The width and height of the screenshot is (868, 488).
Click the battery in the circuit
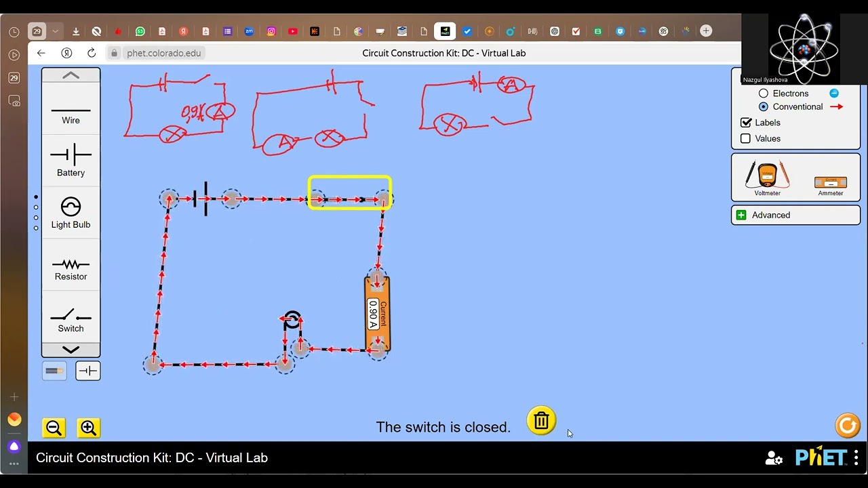[201, 199]
